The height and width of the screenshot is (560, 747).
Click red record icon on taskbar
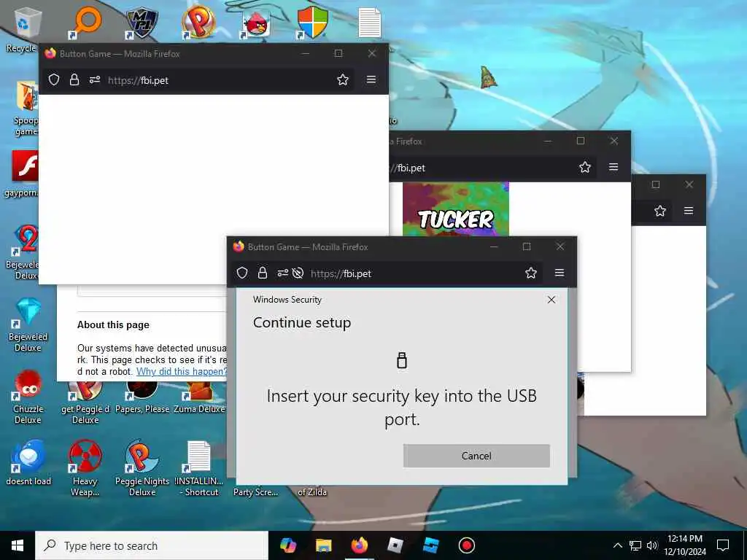[466, 545]
